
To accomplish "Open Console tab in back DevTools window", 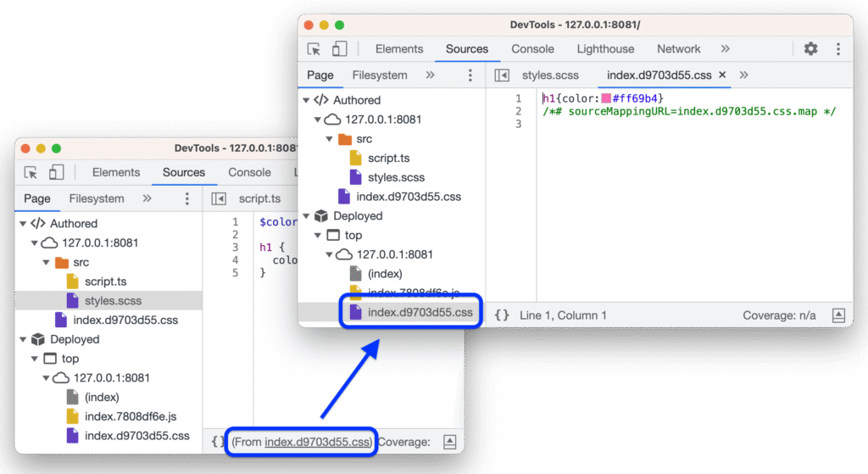I will (250, 172).
